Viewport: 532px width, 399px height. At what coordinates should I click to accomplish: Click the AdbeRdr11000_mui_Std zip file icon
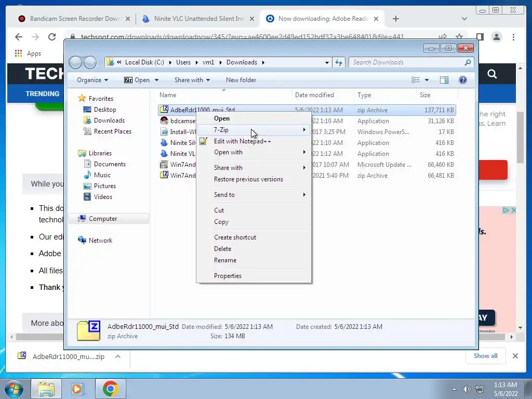(164, 110)
